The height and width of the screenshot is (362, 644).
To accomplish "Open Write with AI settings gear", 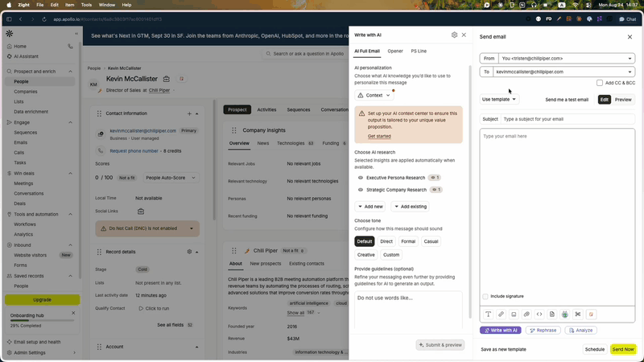I will (454, 35).
